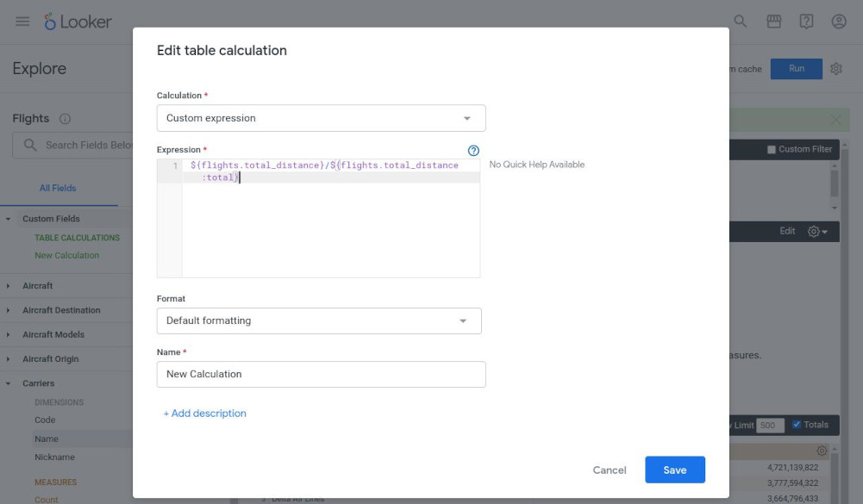Viewport: 863px width, 504px height.
Task: Open the Marketplace icon
Action: pos(774,22)
